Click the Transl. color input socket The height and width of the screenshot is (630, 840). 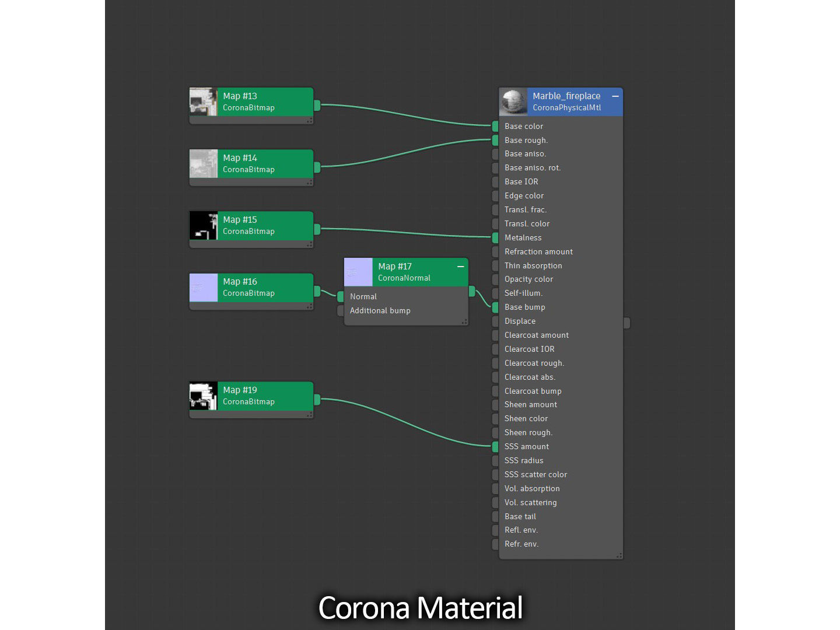click(495, 224)
